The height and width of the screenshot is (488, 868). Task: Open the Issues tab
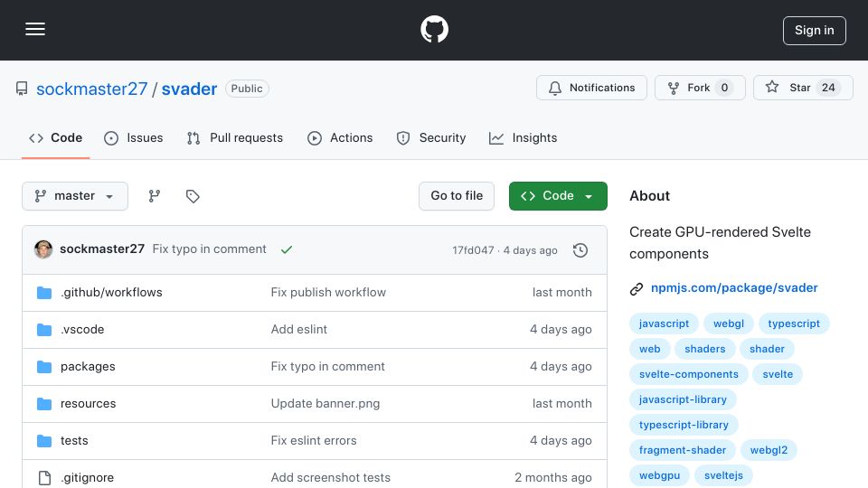134,137
